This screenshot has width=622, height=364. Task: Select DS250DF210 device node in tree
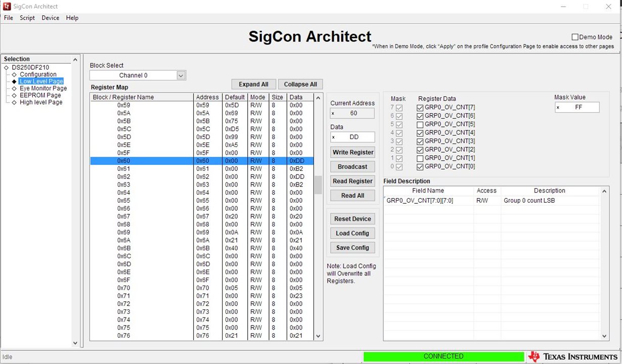pyautogui.click(x=30, y=67)
